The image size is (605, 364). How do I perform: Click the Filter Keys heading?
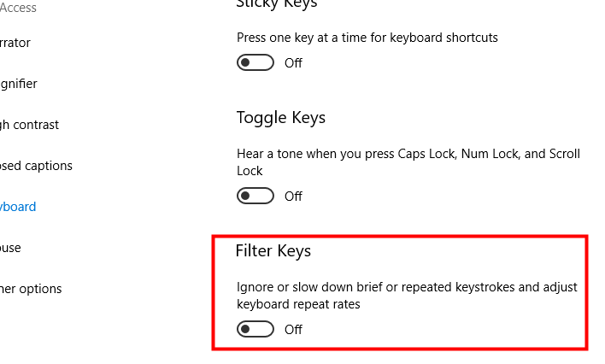click(x=273, y=250)
